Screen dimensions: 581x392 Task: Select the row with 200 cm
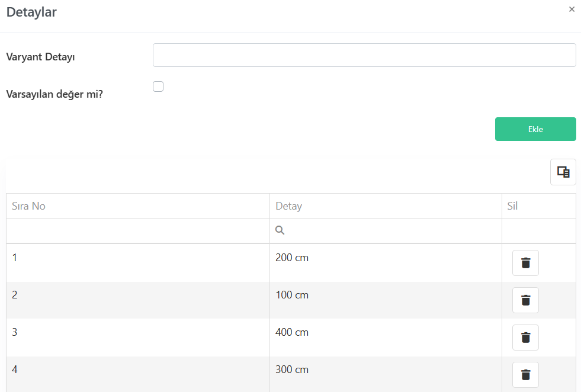pos(291,263)
